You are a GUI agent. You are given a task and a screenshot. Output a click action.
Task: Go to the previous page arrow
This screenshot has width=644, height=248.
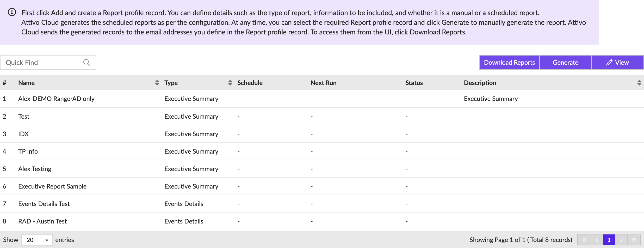pyautogui.click(x=597, y=240)
